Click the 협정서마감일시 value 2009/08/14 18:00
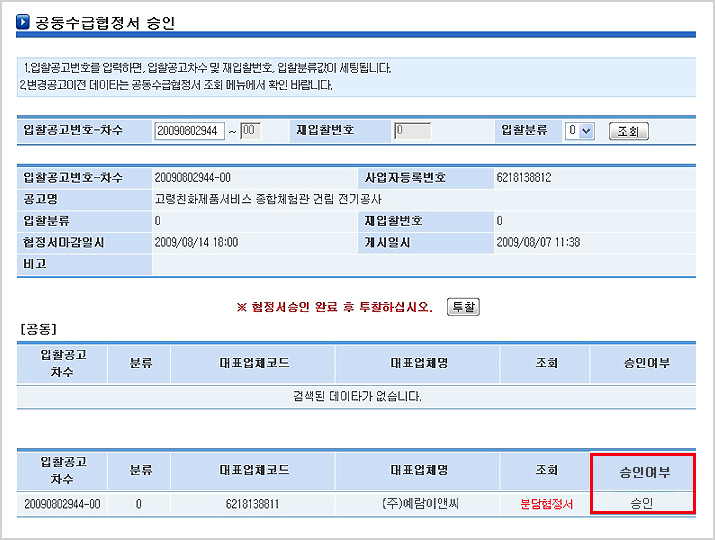The width and height of the screenshot is (715, 540). tap(196, 242)
